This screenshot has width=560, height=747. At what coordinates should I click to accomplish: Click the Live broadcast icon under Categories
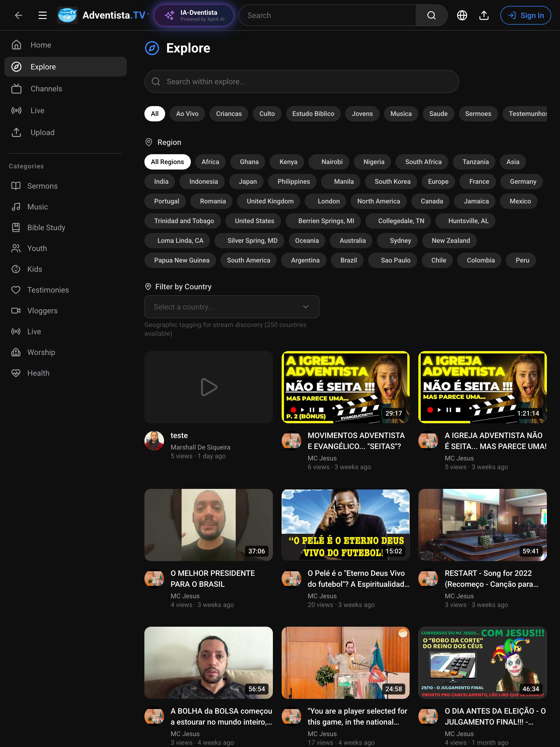pos(16,331)
